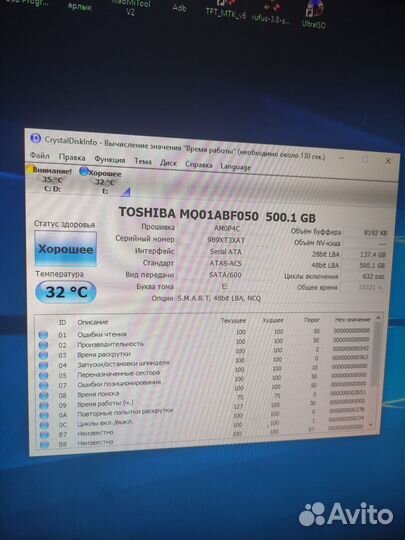Click status dot for 04 Запуски/остановки шпинделя
The image size is (405, 540).
[44, 365]
